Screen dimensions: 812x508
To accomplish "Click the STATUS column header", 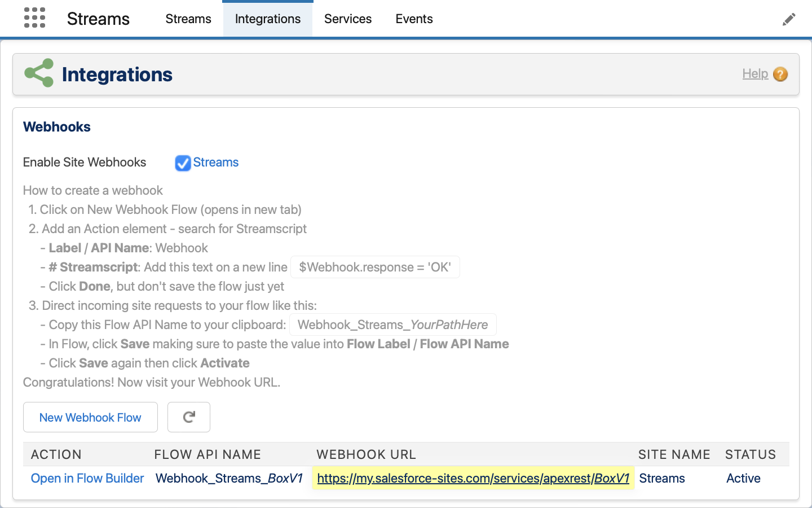I will (751, 454).
